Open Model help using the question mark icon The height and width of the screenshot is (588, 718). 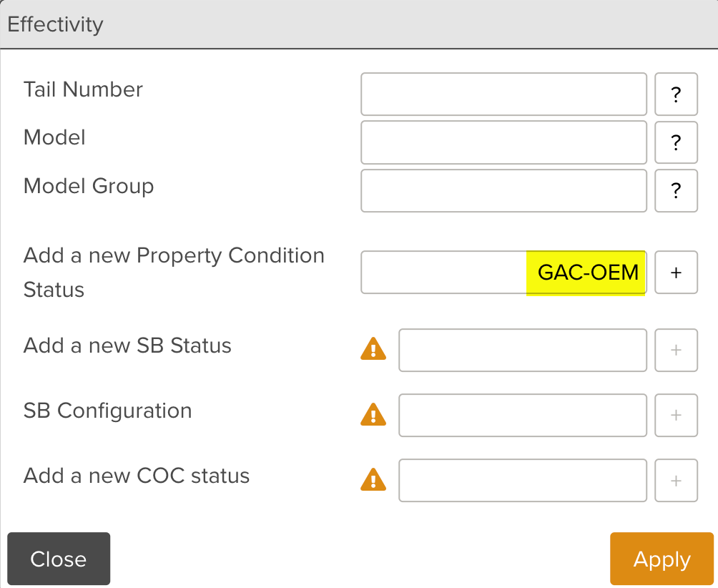click(676, 142)
